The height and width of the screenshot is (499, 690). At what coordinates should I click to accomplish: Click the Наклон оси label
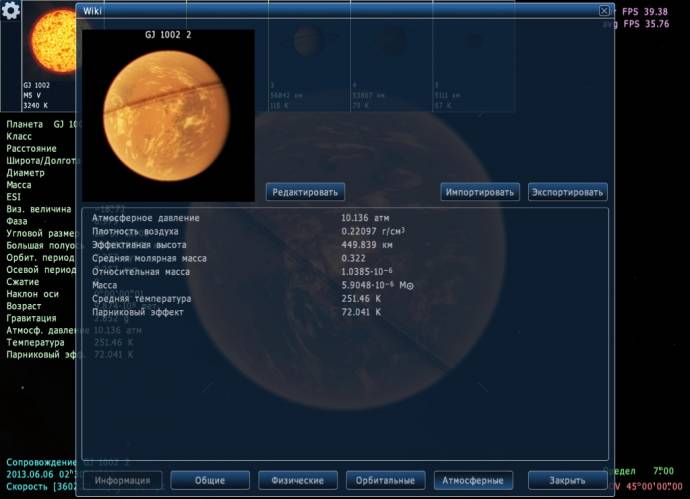click(32, 294)
